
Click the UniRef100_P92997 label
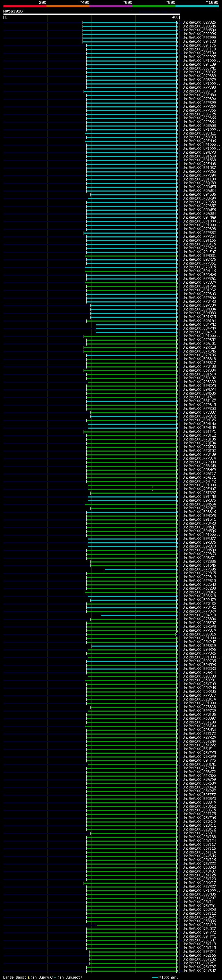click(199, 57)
